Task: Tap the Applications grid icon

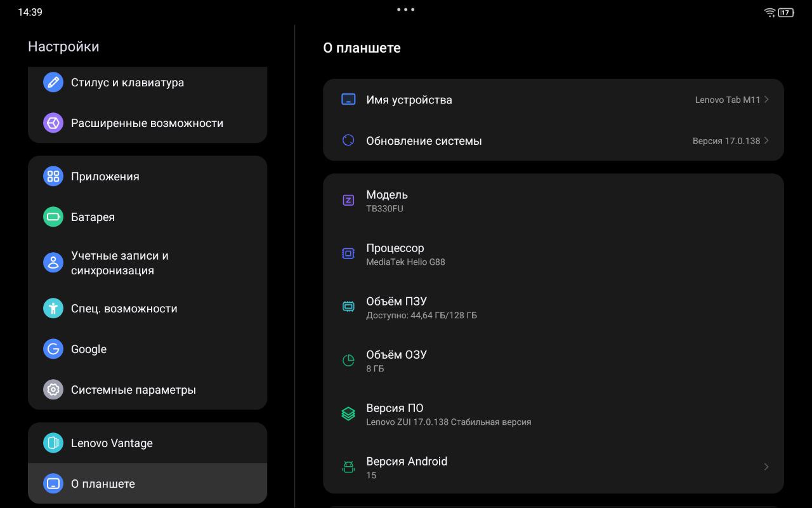Action: [53, 176]
